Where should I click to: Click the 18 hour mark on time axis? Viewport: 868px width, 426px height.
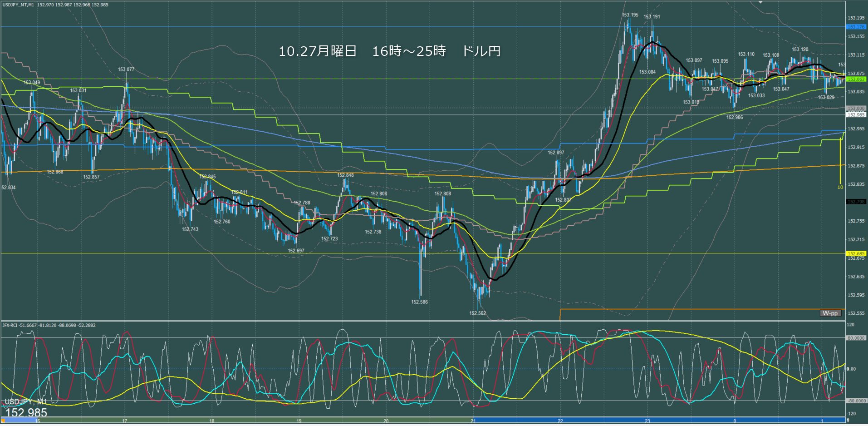(212, 421)
